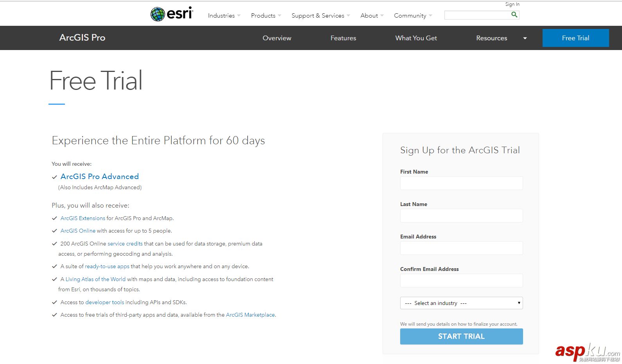622x364 pixels.
Task: Click the ArcGIS Pro product title
Action: click(82, 38)
